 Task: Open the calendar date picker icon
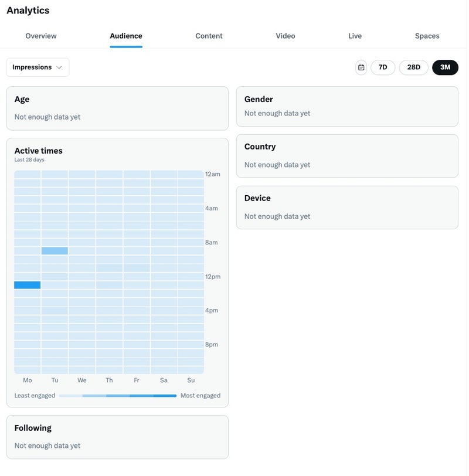coord(361,67)
